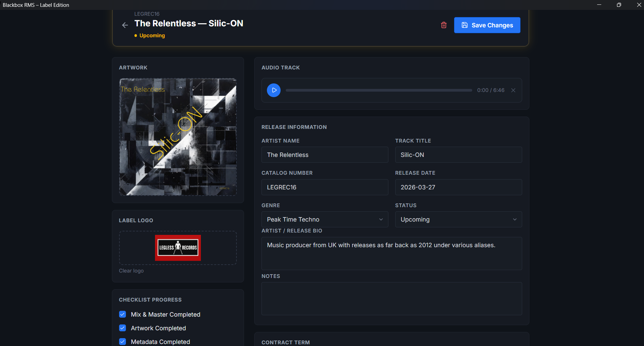Screen dimensions: 644x346
Task: Click the back arrow to exit release view
Action: coord(125,25)
